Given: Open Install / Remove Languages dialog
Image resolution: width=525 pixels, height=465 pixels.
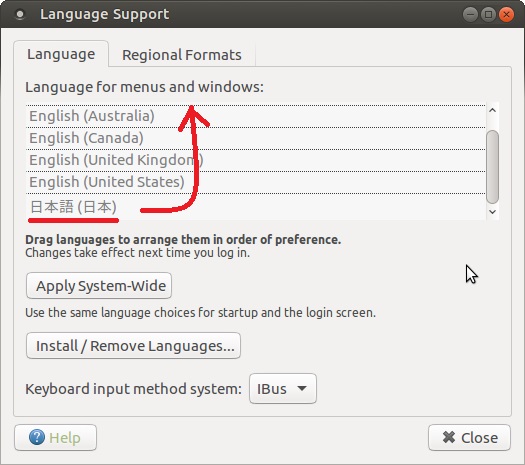Looking at the screenshot, I should pyautogui.click(x=133, y=345).
